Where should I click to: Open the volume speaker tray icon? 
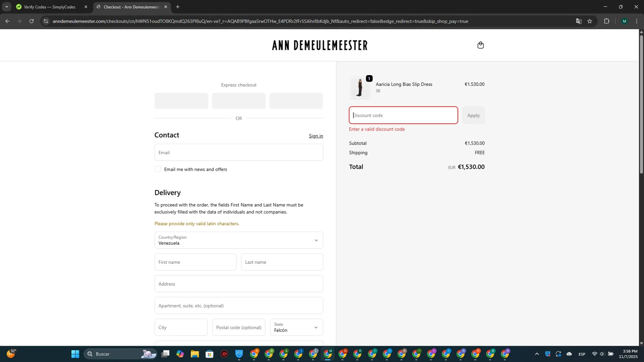coord(602,354)
